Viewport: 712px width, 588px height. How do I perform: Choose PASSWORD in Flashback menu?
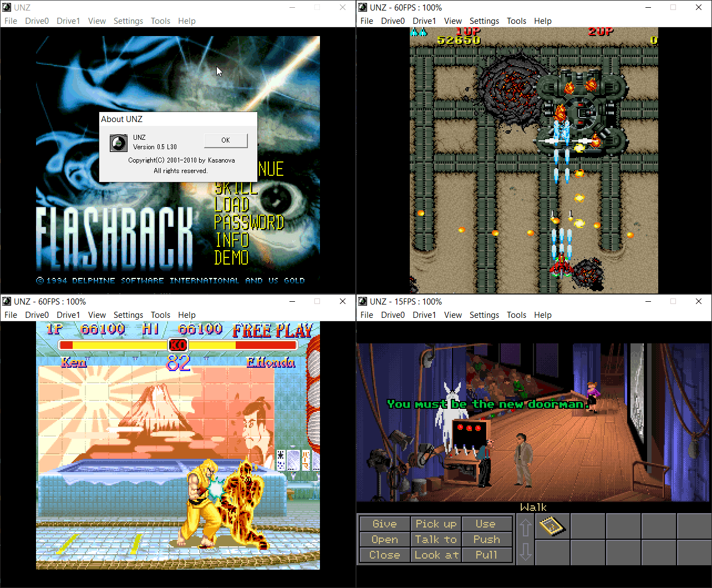(x=249, y=222)
